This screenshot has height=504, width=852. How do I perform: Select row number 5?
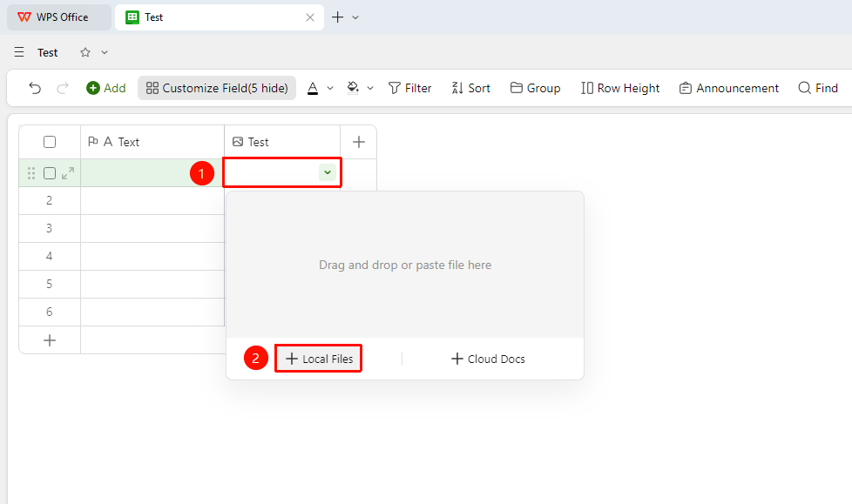(x=50, y=284)
